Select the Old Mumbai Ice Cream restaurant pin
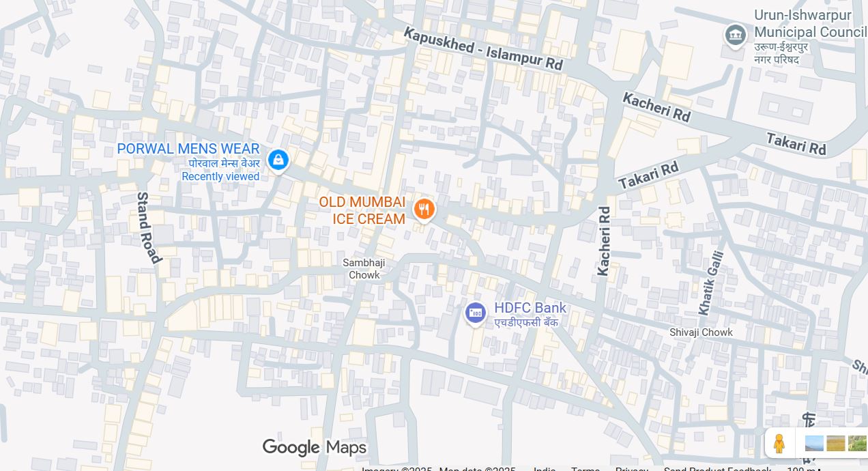Image resolution: width=868 pixels, height=471 pixels. 424,210
